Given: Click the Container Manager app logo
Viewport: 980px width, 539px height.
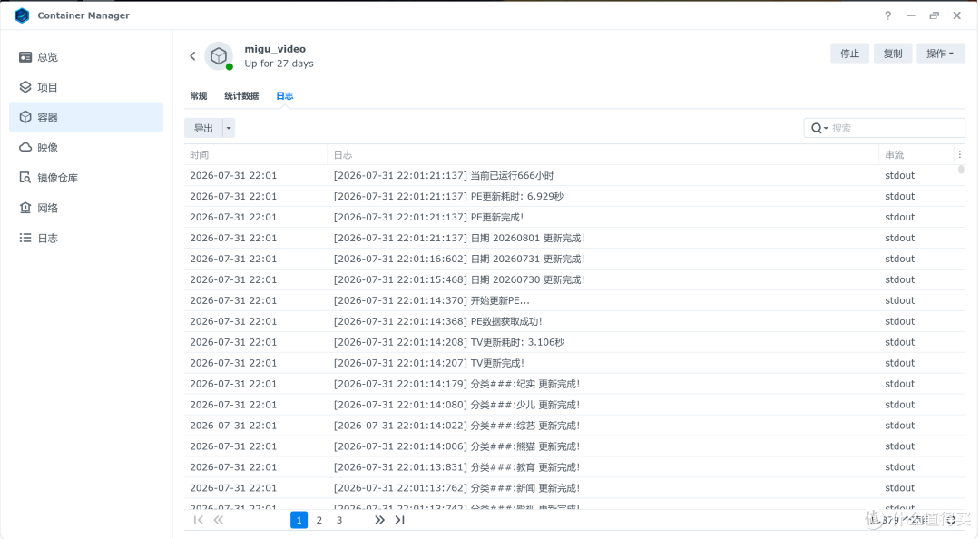Looking at the screenshot, I should click(22, 15).
